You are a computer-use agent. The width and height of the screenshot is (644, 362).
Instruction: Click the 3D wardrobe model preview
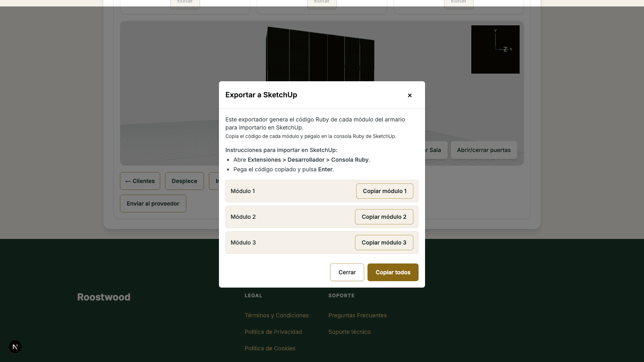pyautogui.click(x=320, y=54)
